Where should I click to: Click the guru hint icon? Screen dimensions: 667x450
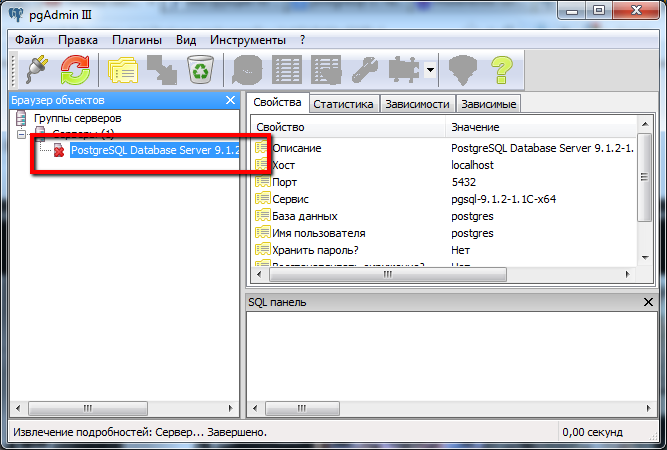tap(463, 70)
